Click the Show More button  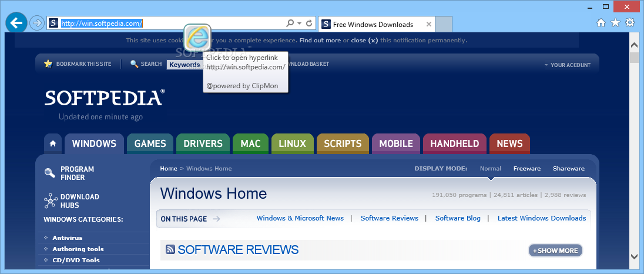coord(555,250)
